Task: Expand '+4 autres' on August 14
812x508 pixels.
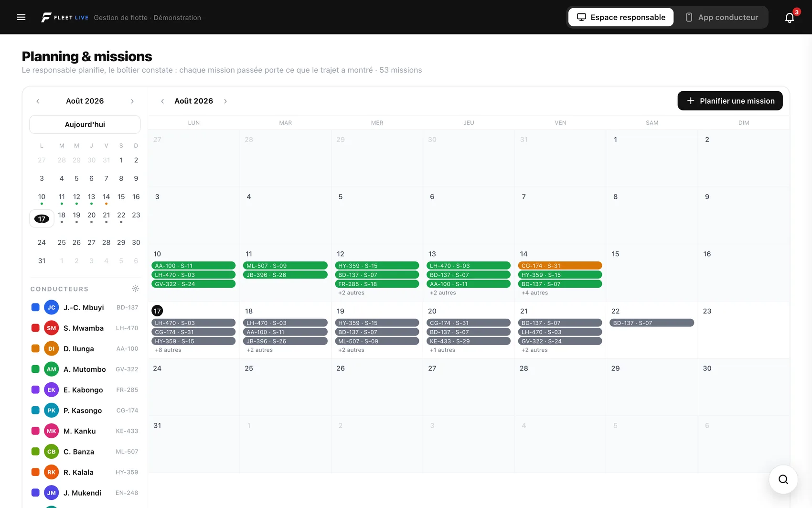Action: tap(534, 292)
